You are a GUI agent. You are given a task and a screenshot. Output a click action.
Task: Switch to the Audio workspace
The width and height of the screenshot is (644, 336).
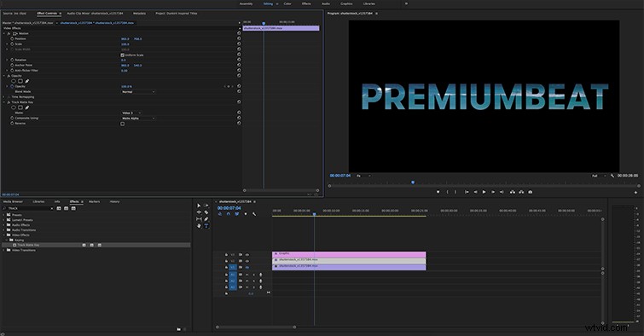click(x=326, y=3)
